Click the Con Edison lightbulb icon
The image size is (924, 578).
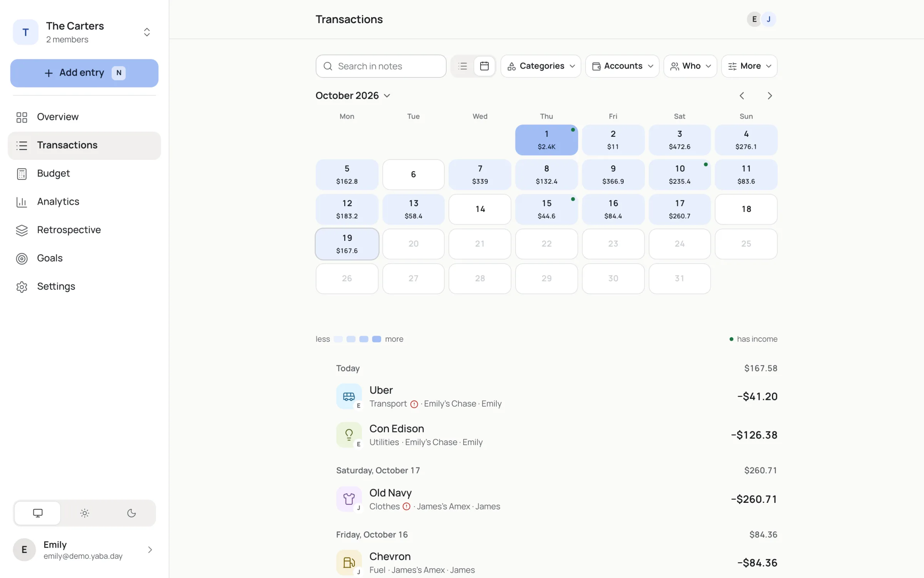(349, 435)
